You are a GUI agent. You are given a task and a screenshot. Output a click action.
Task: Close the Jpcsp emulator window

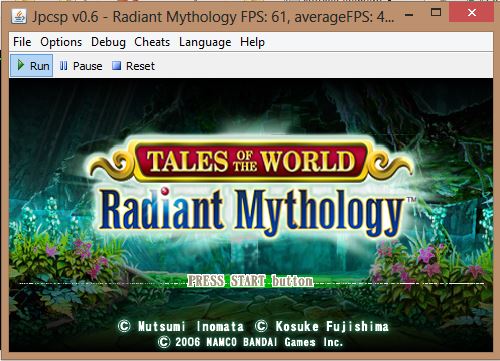[x=472, y=13]
